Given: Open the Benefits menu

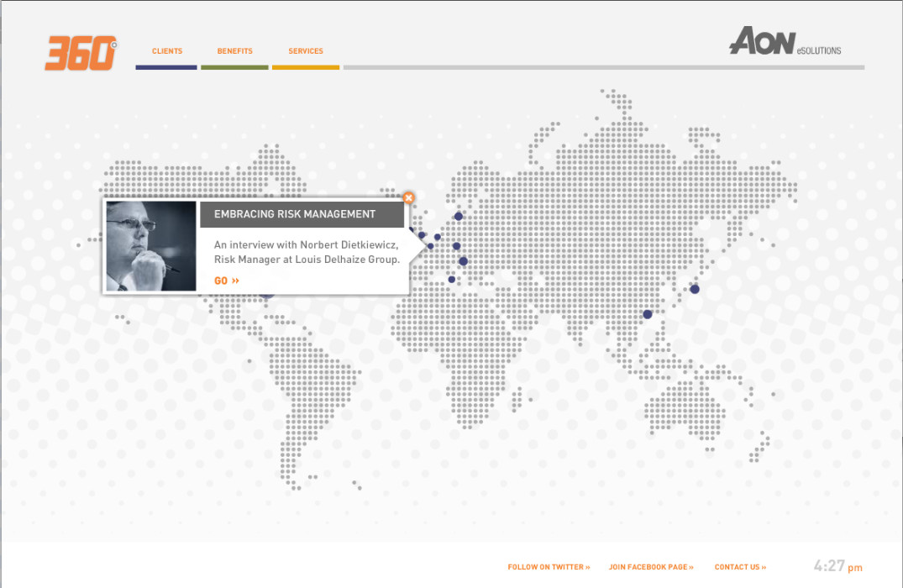Looking at the screenshot, I should [234, 51].
